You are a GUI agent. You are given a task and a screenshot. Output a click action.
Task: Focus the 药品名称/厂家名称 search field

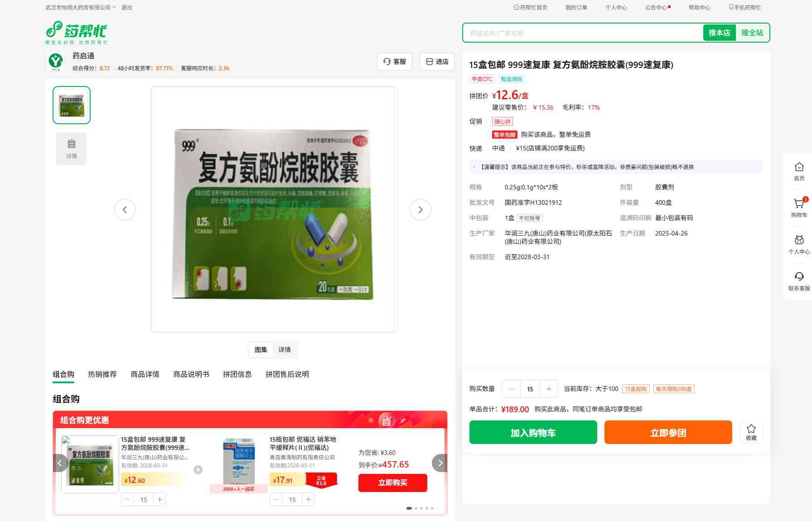coord(582,33)
